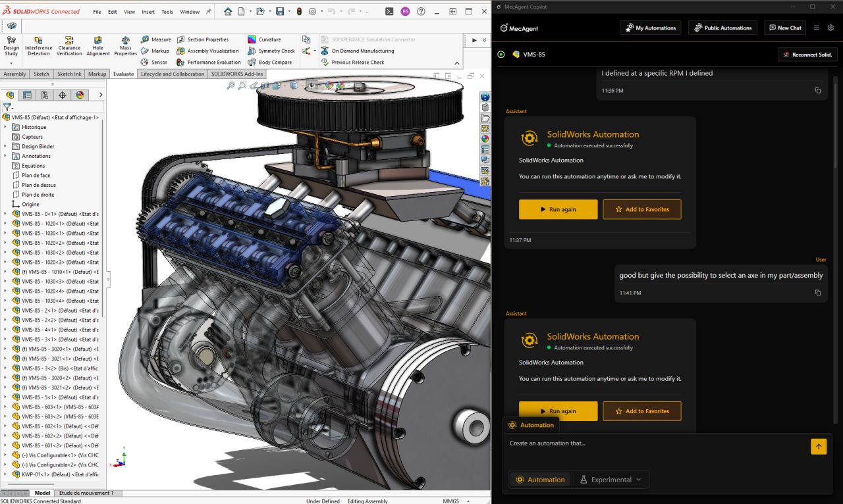This screenshot has width=843, height=504.
Task: Toggle the Automation mode chip
Action: point(539,480)
